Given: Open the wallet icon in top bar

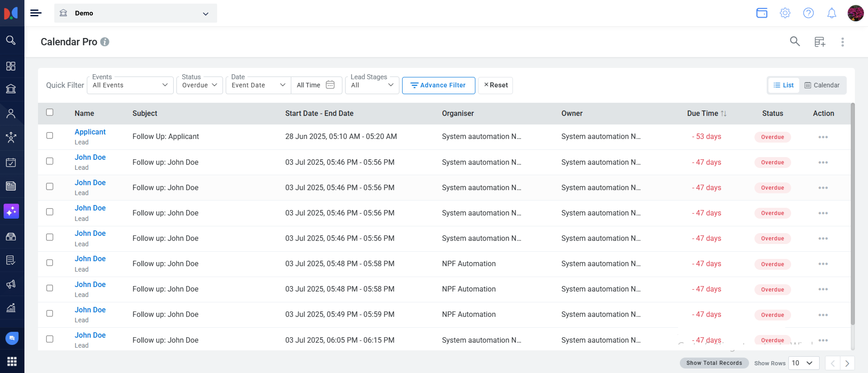Looking at the screenshot, I should (x=761, y=13).
